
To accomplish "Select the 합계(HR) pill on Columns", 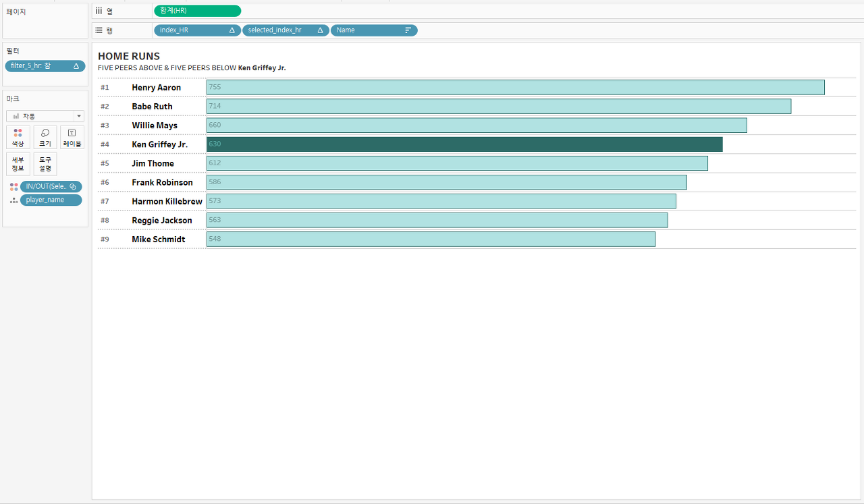I will [197, 11].
